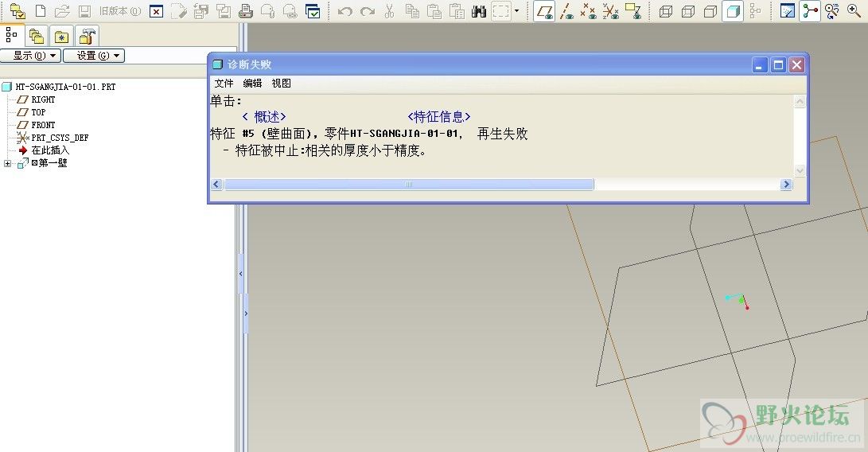Toggle the spin center icon
The width and height of the screenshot is (868, 452).
(811, 11)
